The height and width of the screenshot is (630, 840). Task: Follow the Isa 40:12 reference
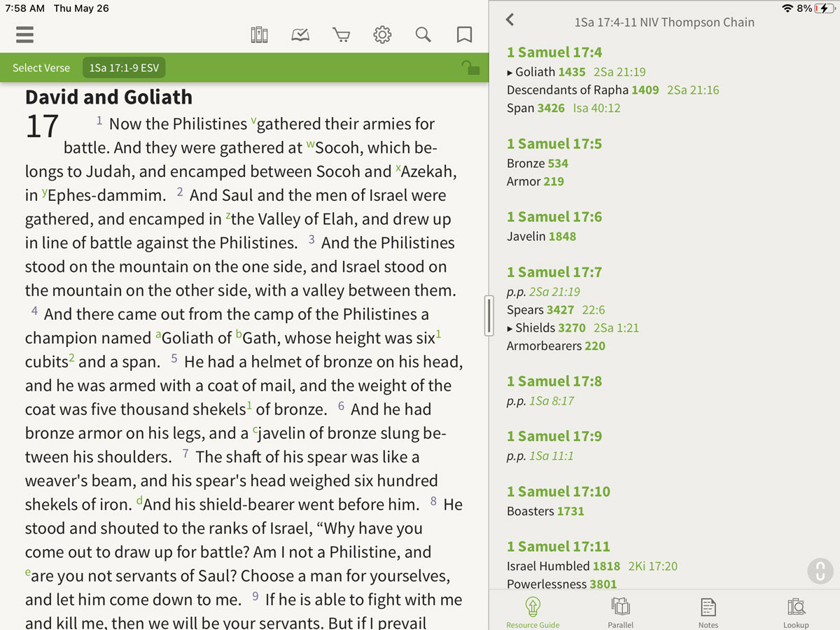[x=596, y=108]
